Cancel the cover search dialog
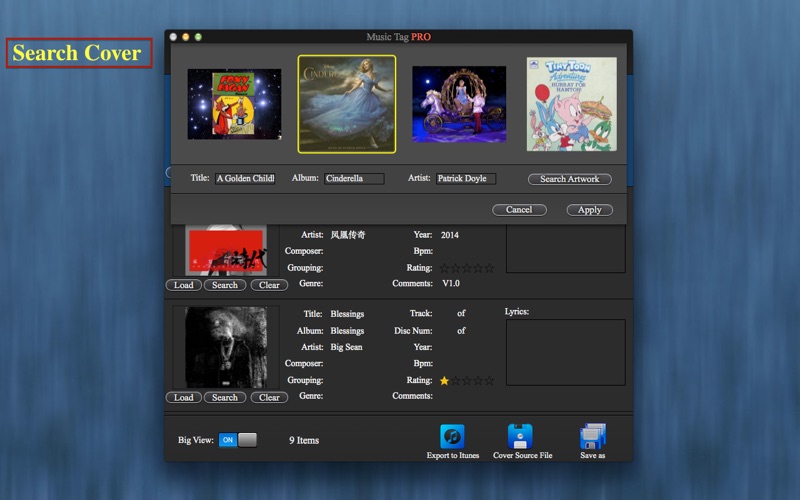The width and height of the screenshot is (800, 500). (519, 210)
